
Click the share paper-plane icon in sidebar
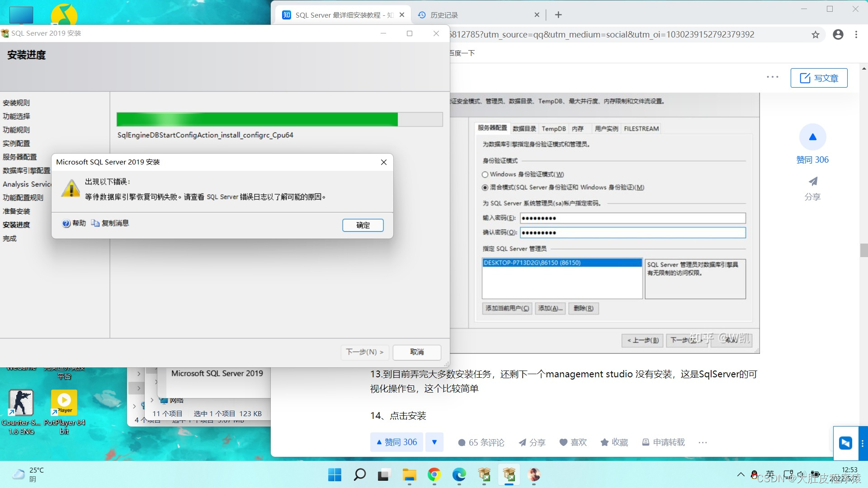(812, 182)
